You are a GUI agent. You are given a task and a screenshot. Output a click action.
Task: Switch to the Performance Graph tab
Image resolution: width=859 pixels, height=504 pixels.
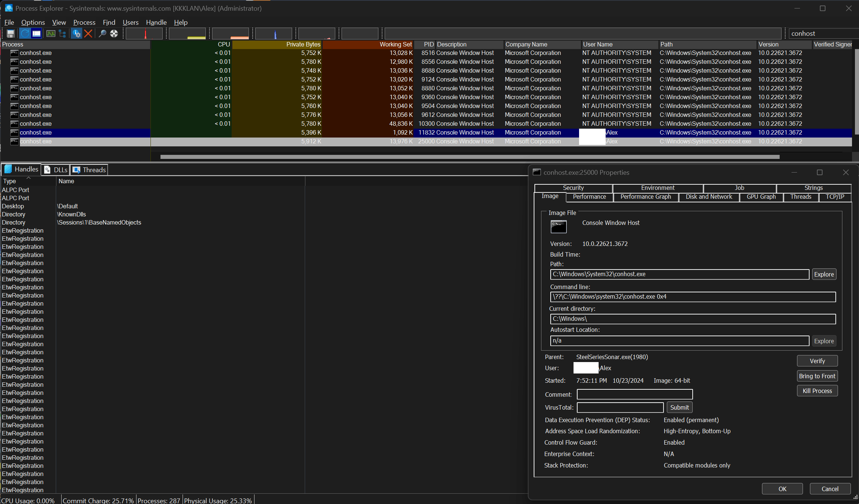645,197
